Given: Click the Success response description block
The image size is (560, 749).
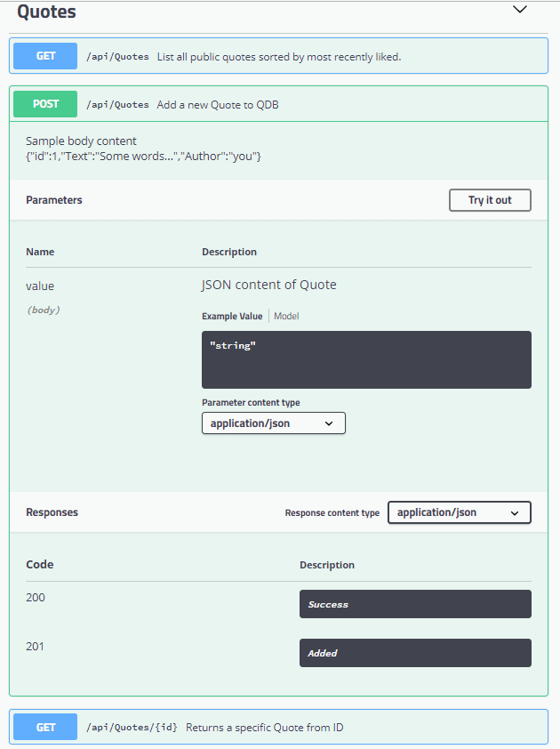Looking at the screenshot, I should click(x=415, y=604).
